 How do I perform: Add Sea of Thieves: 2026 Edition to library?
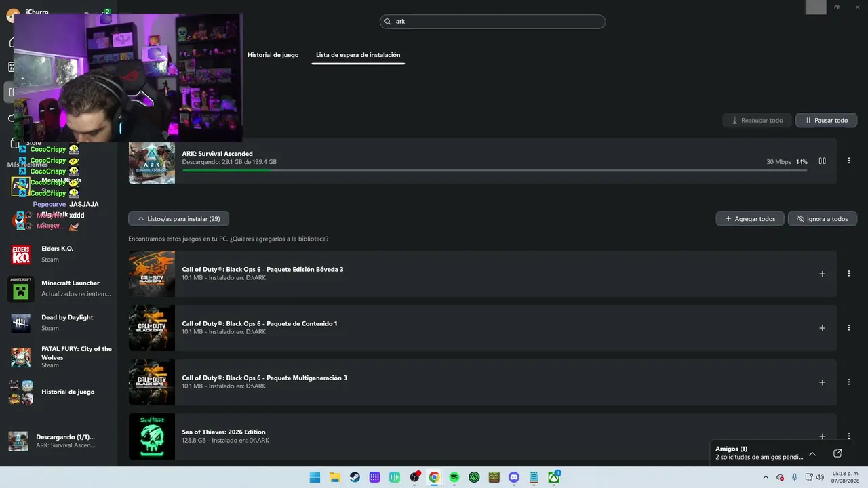[822, 436]
